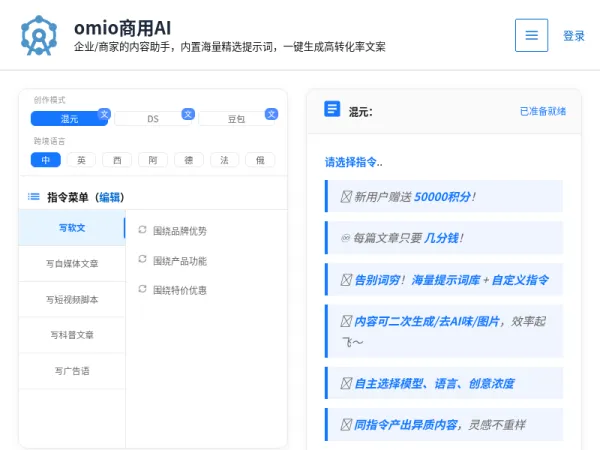Select the 围绕品牌优势 instruction
The width and height of the screenshot is (600, 450).
point(179,231)
